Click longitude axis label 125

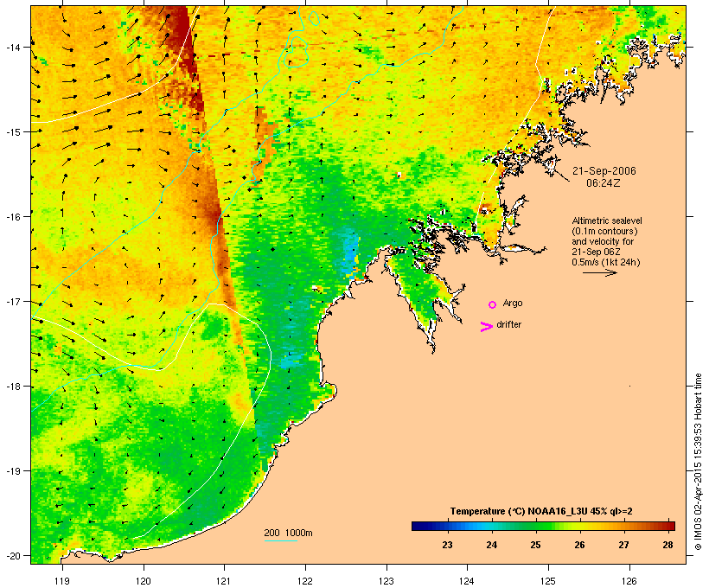pos(548,581)
